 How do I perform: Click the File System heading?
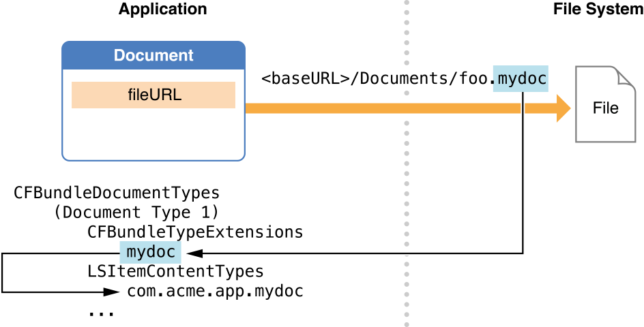pyautogui.click(x=598, y=10)
